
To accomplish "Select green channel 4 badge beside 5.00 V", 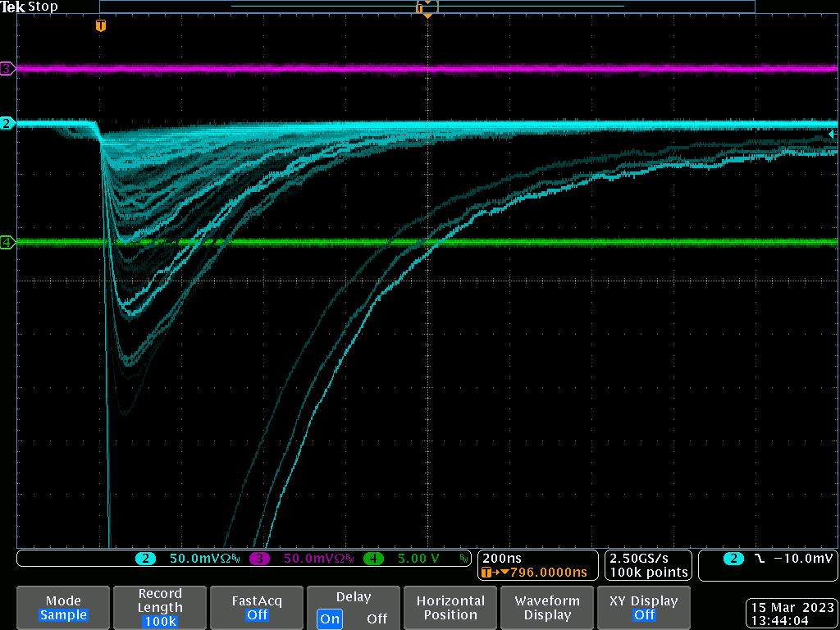I will pyautogui.click(x=373, y=559).
